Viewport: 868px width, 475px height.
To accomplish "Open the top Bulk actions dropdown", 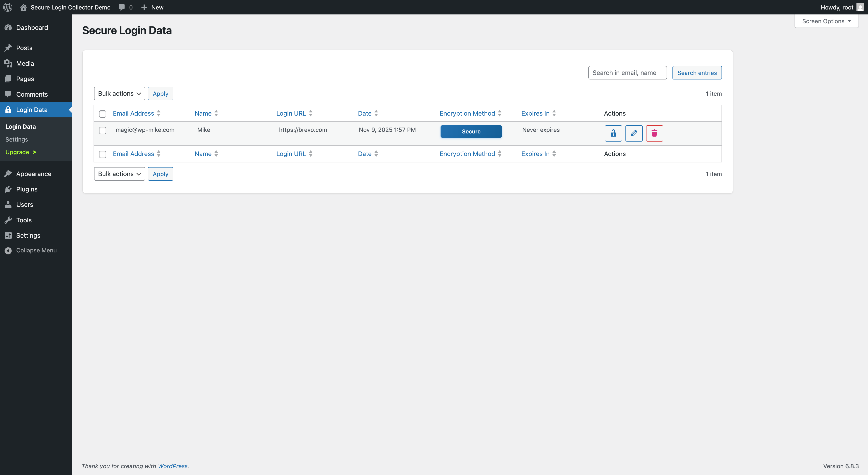I will pyautogui.click(x=119, y=93).
